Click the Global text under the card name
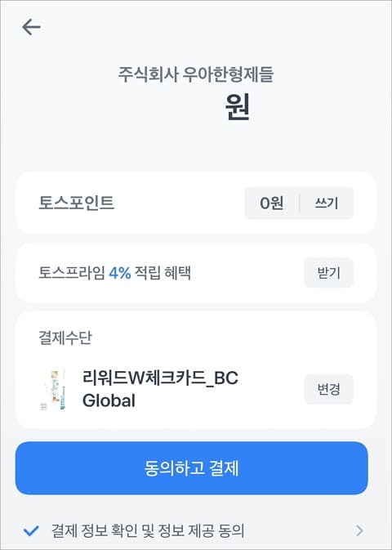The width and height of the screenshot is (392, 550). [x=109, y=400]
